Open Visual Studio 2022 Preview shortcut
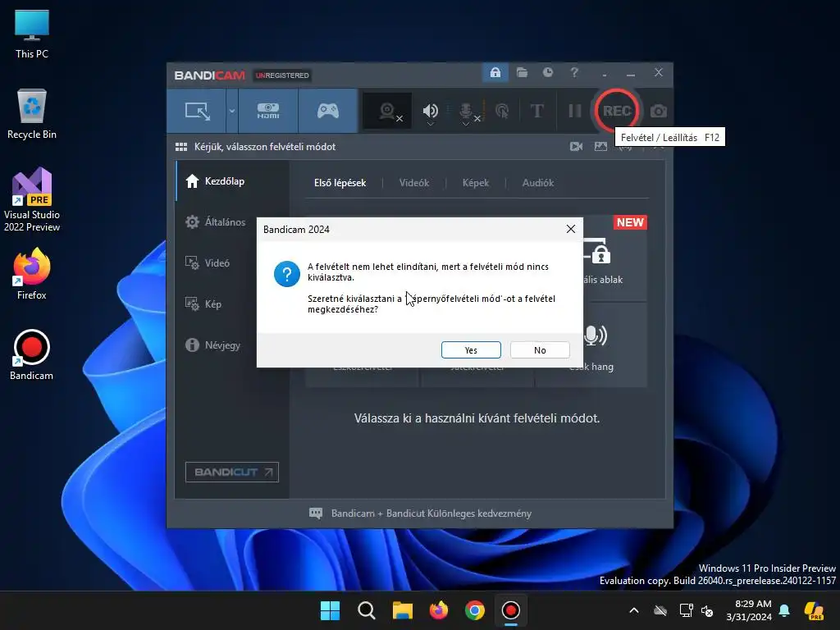The width and height of the screenshot is (840, 630). point(32,199)
